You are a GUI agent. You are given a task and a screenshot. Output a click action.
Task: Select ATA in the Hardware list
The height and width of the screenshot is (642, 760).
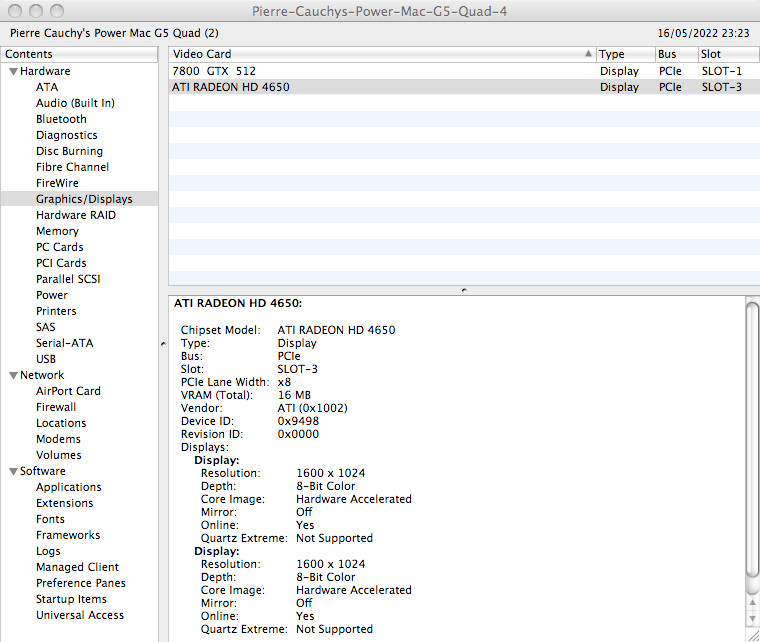[x=47, y=87]
